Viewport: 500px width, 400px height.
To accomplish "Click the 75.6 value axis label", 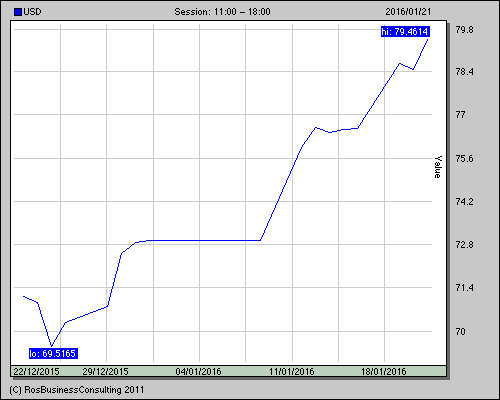I will [464, 159].
